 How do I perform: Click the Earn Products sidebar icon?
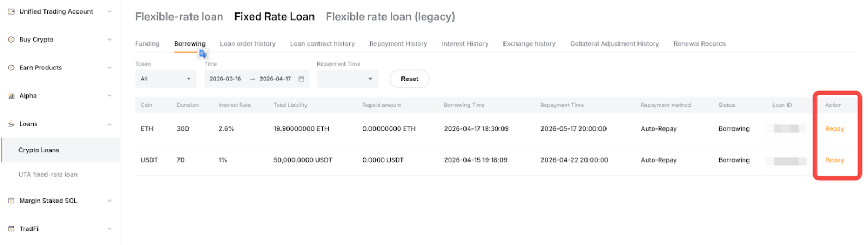pos(11,68)
